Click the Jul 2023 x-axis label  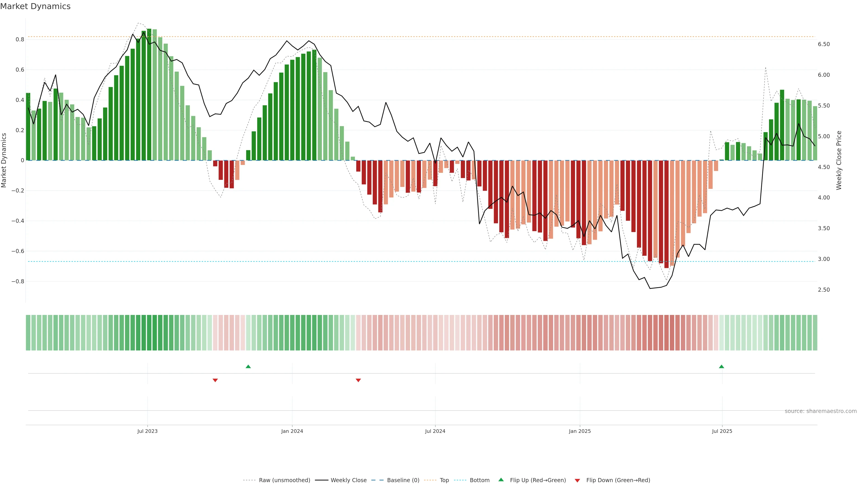click(147, 431)
